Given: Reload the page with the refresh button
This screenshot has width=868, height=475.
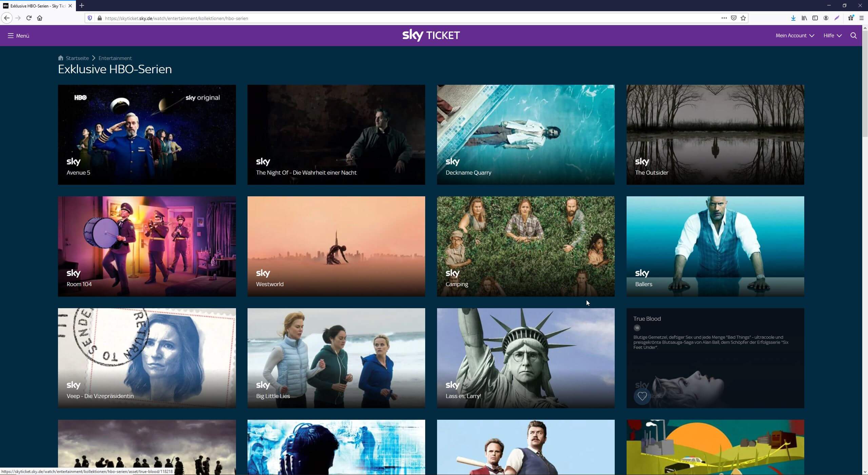Looking at the screenshot, I should tap(29, 18).
